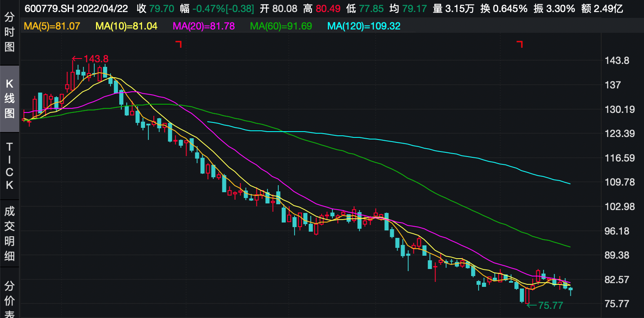Open the 成交明细 tab
The height and width of the screenshot is (318, 644).
[x=10, y=234]
